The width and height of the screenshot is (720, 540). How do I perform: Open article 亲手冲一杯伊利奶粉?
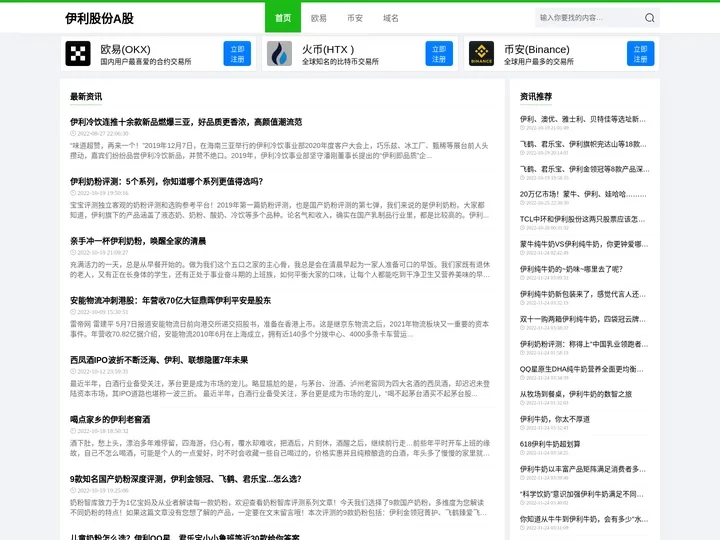coord(138,241)
